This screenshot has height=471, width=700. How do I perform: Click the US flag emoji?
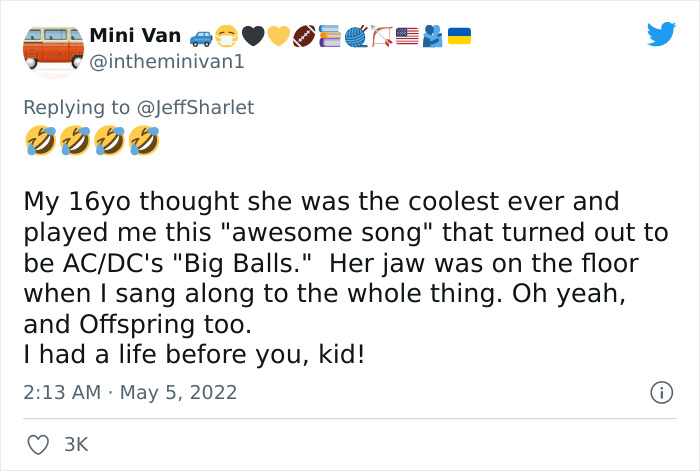[406, 37]
